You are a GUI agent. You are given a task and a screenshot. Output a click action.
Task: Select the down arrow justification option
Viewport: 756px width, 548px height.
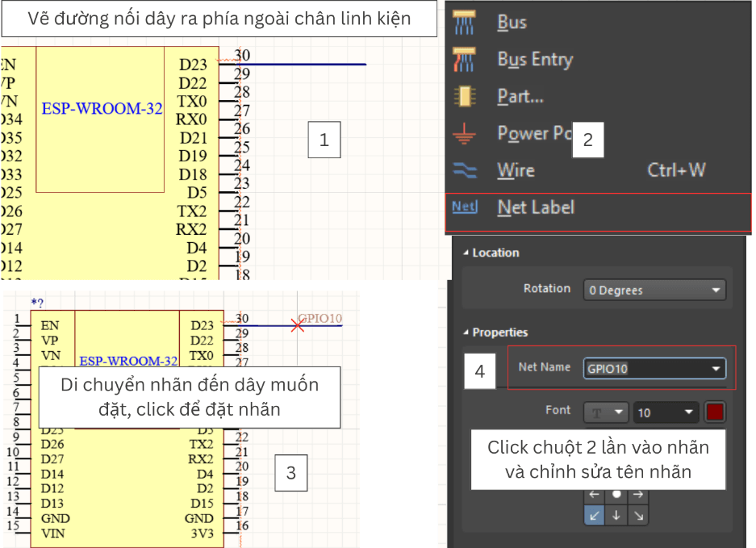point(616,515)
